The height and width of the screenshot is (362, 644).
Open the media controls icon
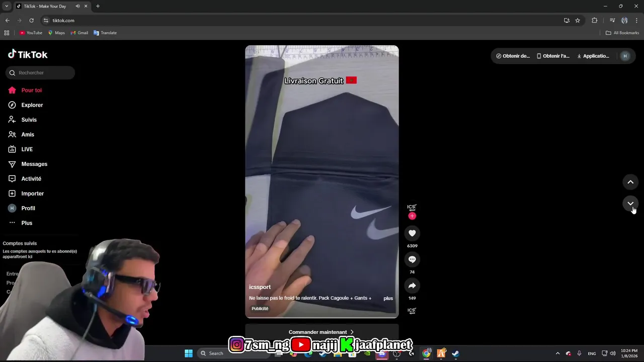pos(612,20)
